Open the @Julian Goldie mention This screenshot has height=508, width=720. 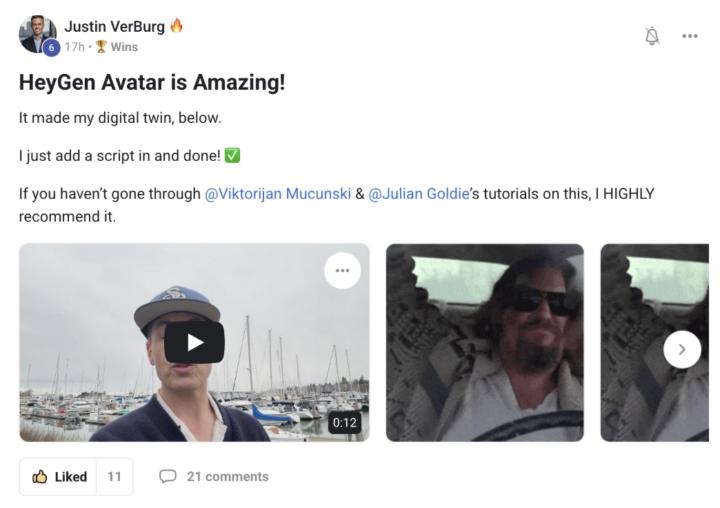pos(418,194)
